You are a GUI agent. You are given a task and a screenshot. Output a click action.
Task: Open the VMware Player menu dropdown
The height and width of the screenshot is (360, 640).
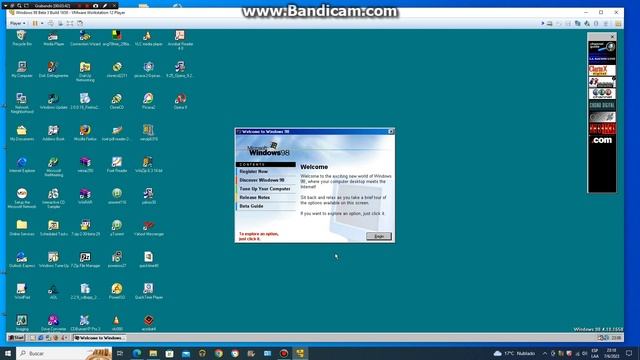coord(18,23)
